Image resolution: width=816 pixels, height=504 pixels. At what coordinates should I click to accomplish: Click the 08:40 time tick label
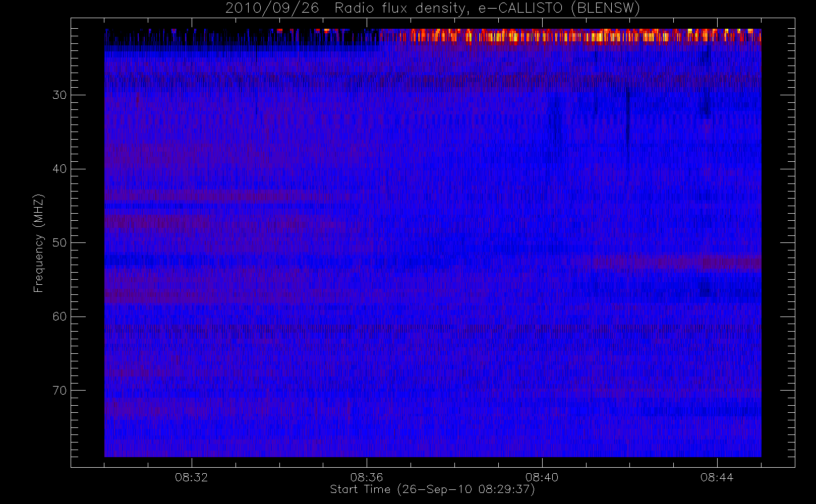pyautogui.click(x=542, y=477)
